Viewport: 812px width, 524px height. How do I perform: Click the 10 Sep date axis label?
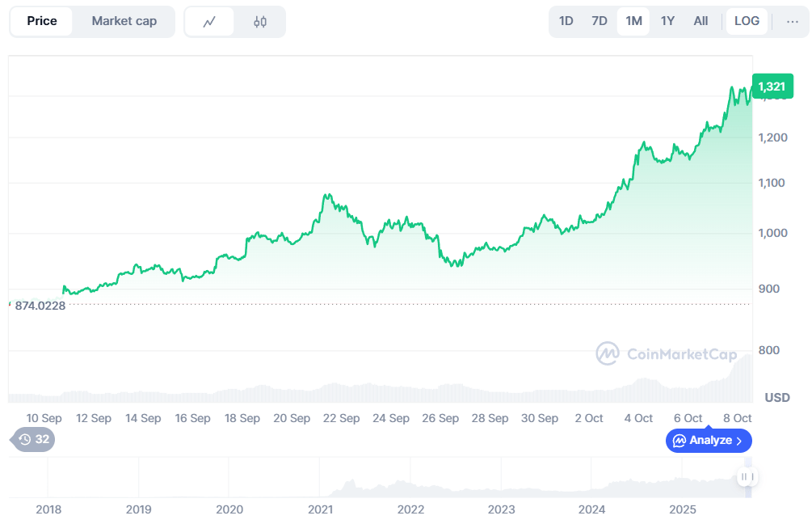coord(44,418)
